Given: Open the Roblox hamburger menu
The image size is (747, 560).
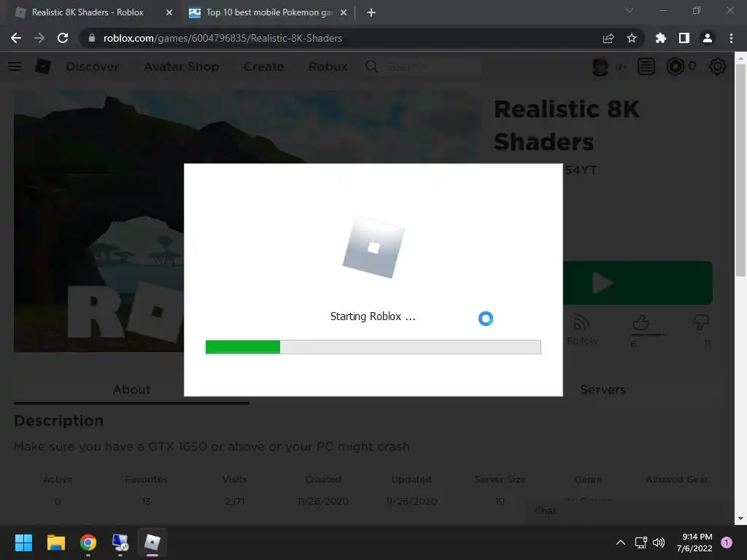Looking at the screenshot, I should point(15,66).
